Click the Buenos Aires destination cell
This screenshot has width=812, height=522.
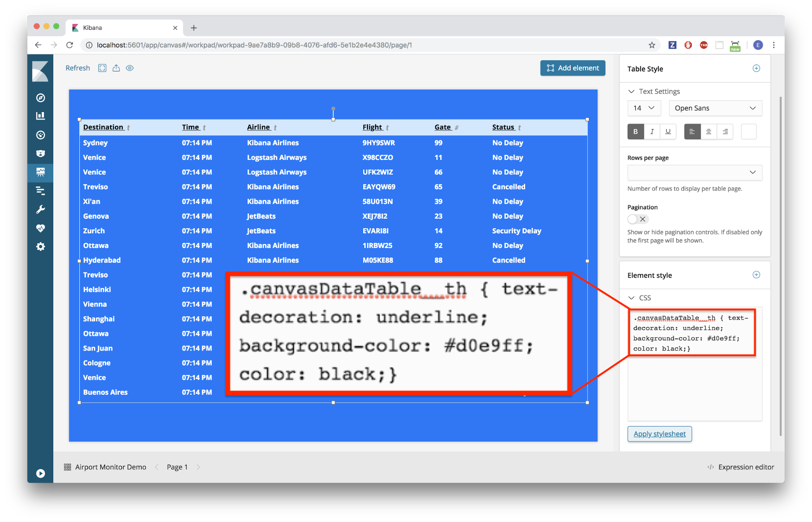tap(105, 392)
